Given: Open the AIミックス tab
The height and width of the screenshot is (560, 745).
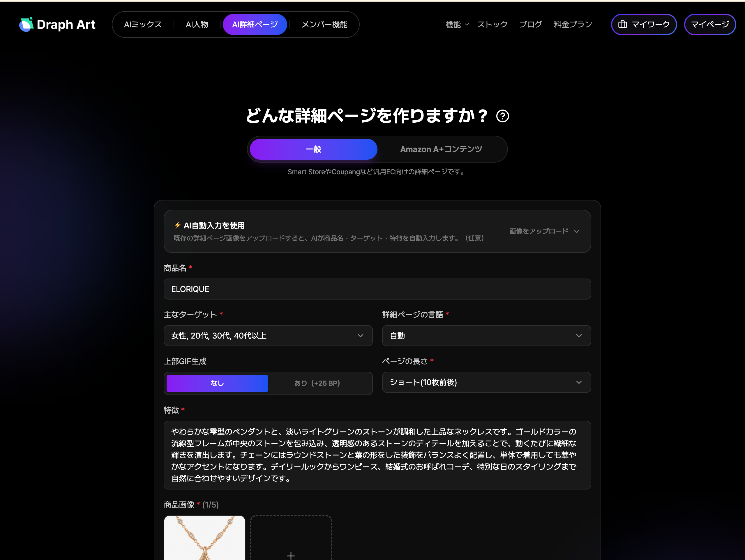Looking at the screenshot, I should 143,24.
